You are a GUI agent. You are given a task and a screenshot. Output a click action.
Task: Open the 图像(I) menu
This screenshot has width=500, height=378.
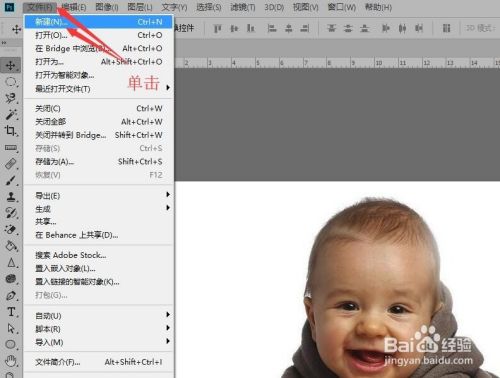[107, 7]
